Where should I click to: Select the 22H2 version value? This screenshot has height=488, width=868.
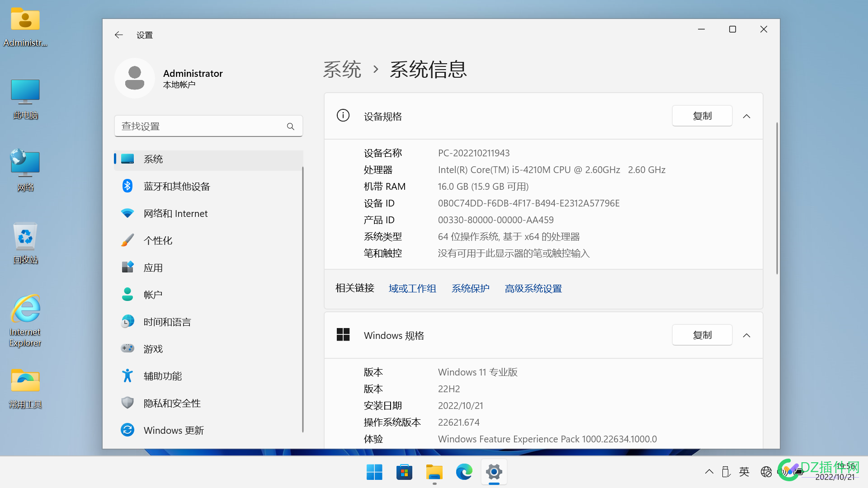click(449, 389)
